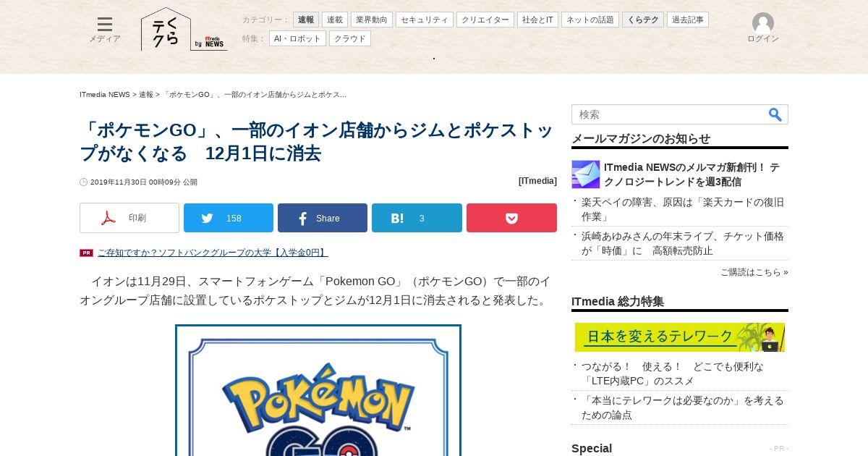Go to ITmedia NEWS breadcrumb link

click(x=105, y=95)
